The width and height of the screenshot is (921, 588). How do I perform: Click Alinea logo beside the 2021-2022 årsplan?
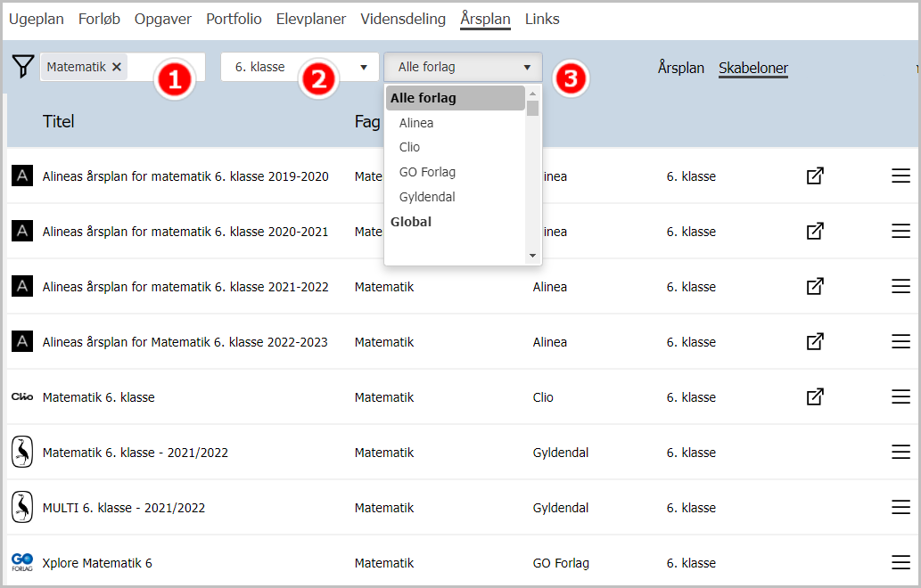pyautogui.click(x=22, y=286)
